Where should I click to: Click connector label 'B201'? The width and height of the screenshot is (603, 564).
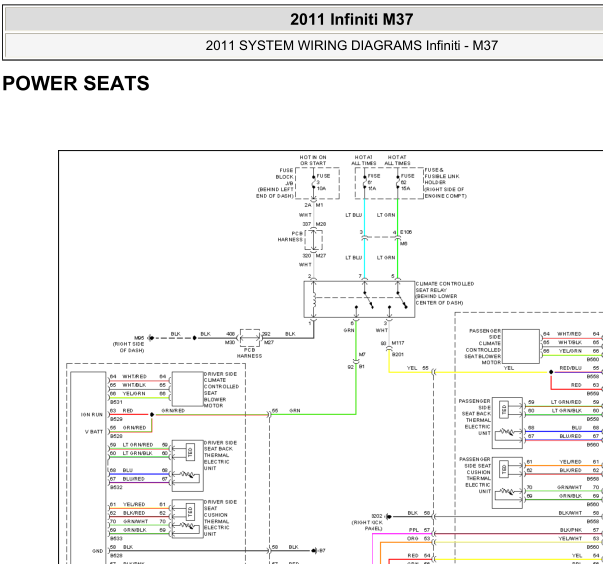398,354
